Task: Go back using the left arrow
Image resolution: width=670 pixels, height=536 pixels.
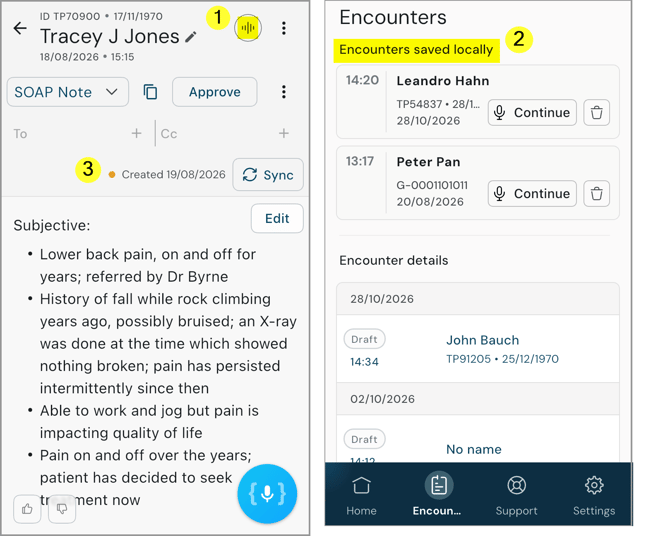Action: [x=20, y=28]
